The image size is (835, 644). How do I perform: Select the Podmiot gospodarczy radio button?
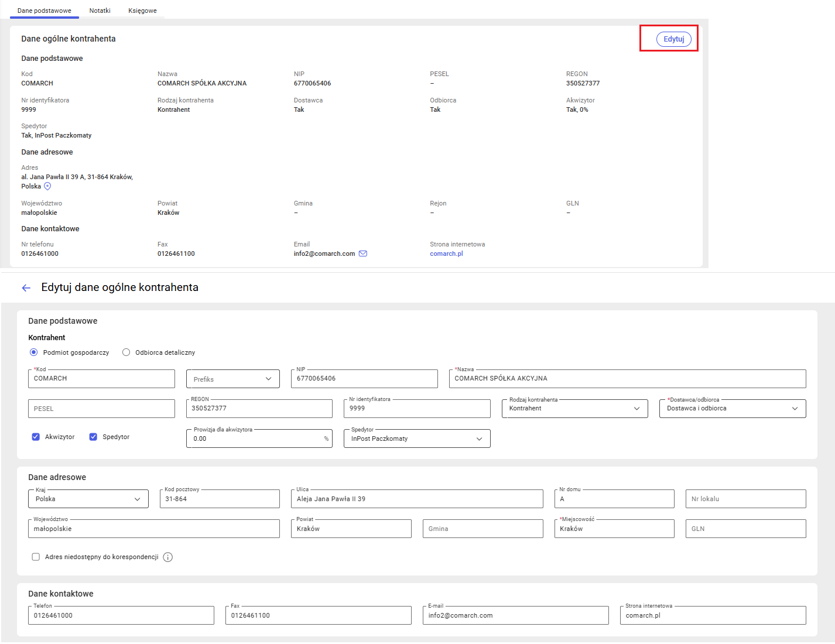[34, 352]
